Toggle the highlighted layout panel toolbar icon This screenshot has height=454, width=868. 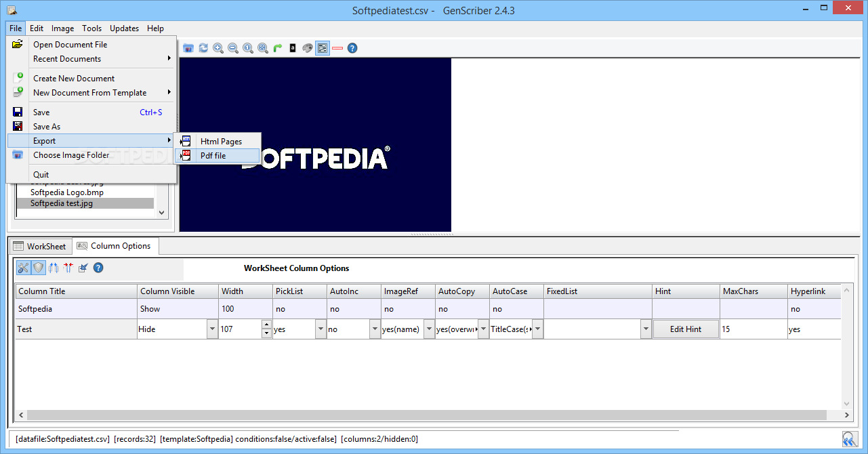click(x=323, y=48)
